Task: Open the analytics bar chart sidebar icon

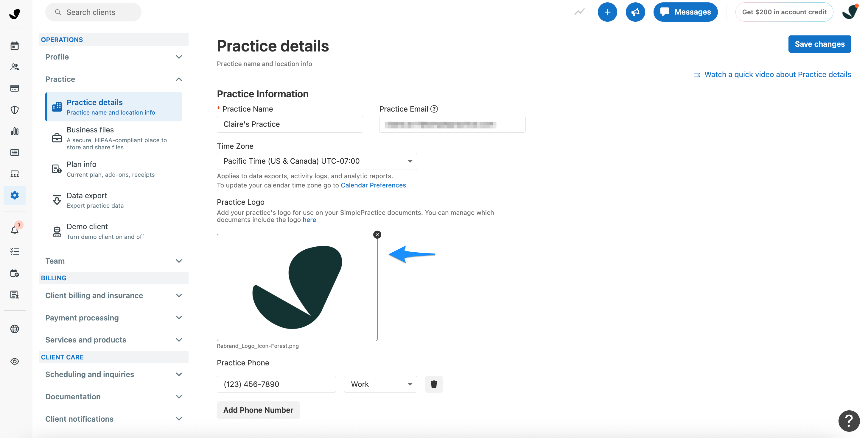Action: pos(15,131)
